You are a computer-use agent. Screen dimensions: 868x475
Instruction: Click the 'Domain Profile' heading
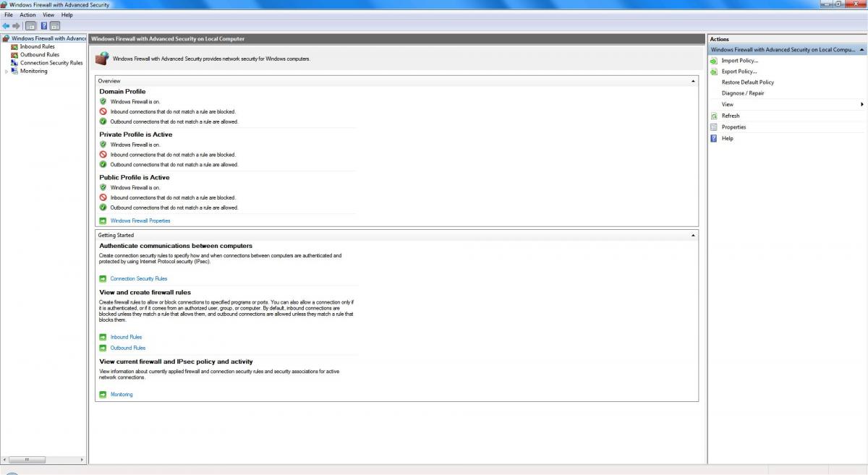(x=122, y=92)
